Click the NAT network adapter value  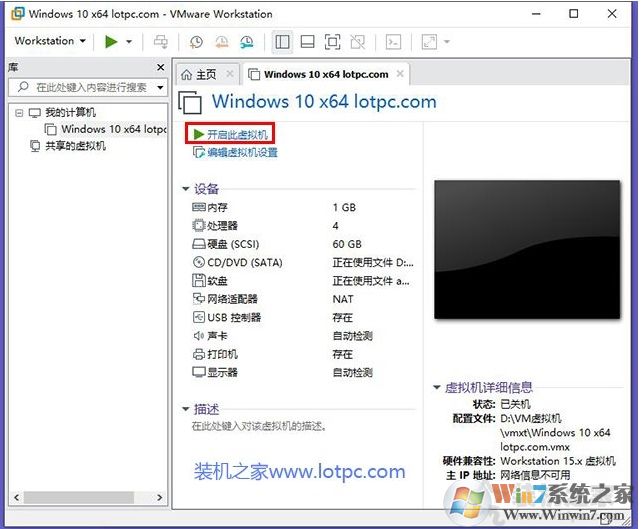(x=343, y=299)
